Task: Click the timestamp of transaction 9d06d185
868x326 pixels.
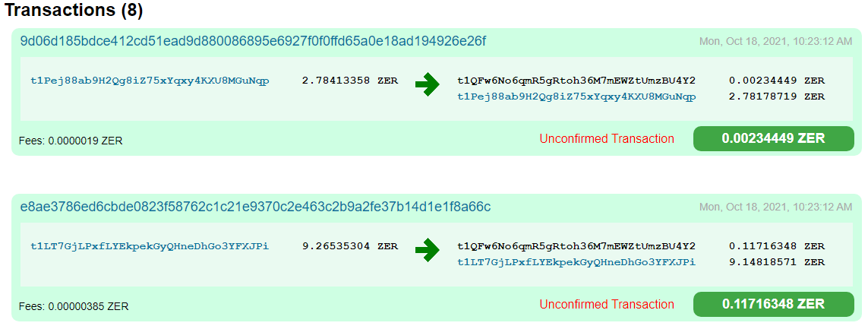Action: (775, 41)
